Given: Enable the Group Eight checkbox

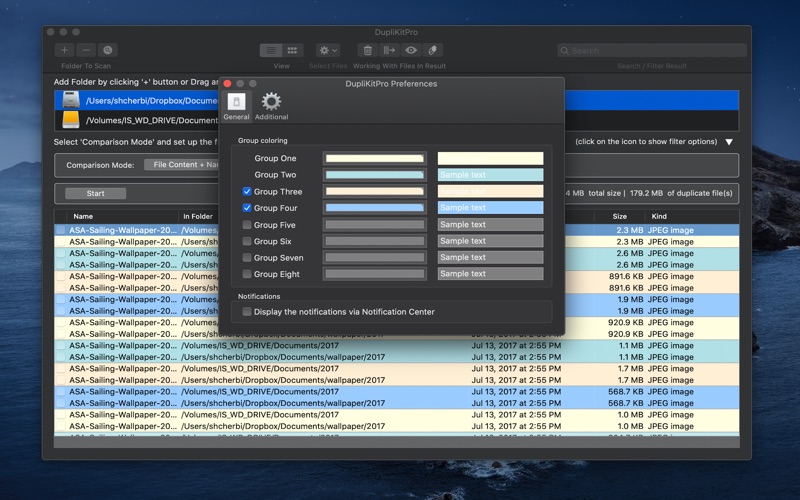Looking at the screenshot, I should 247,274.
